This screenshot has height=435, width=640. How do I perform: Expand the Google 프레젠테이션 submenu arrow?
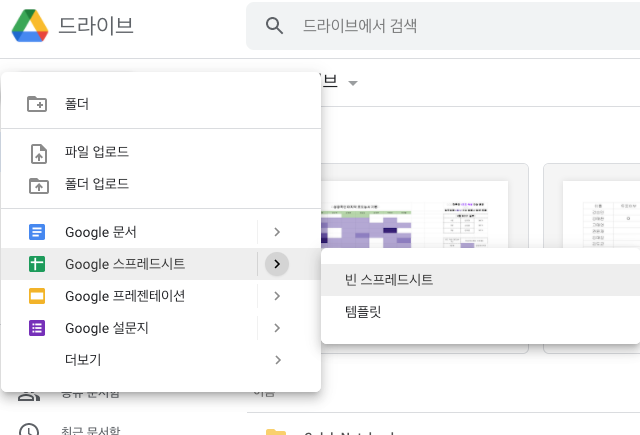click(x=277, y=296)
